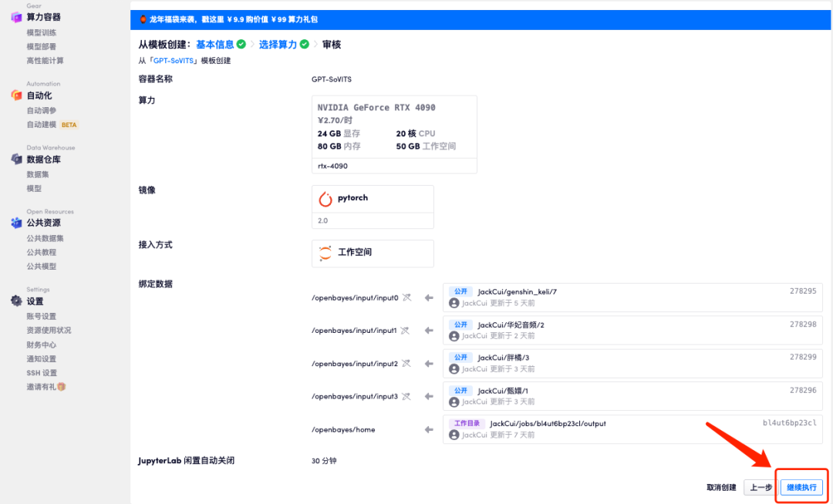Unbind data at /openbayes/input/input0
Screen dimensions: 833x504
[406, 297]
